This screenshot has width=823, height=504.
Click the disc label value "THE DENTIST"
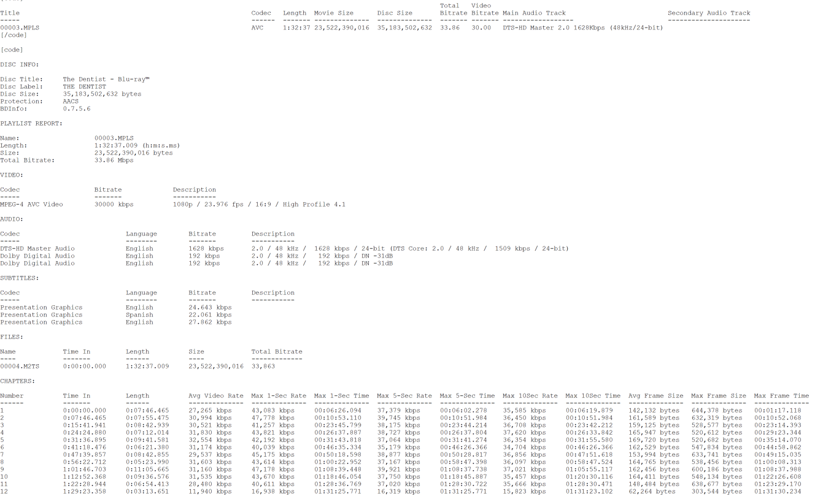[x=84, y=86]
